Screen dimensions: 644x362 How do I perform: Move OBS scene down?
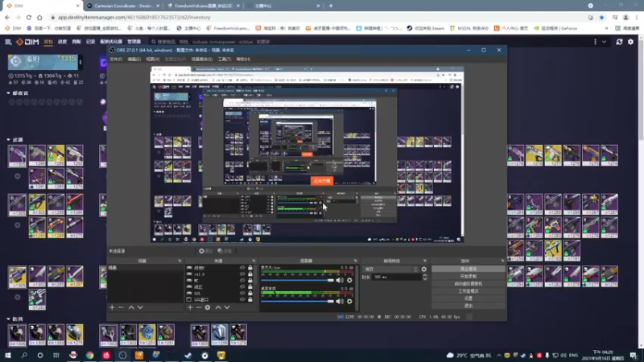tap(140, 307)
